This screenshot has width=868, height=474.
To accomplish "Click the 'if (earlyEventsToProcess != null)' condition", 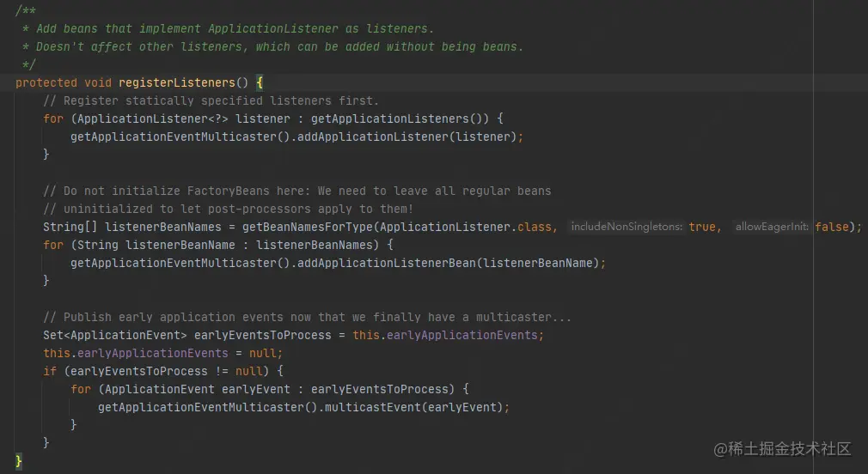I will pyautogui.click(x=163, y=371).
